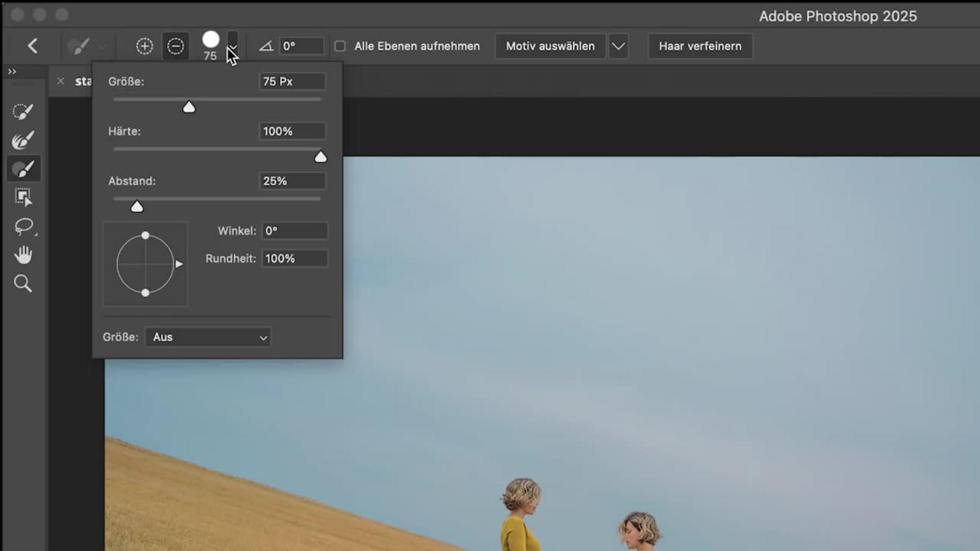The image size is (980, 551).
Task: Click the back arrow in options bar
Action: 33,46
